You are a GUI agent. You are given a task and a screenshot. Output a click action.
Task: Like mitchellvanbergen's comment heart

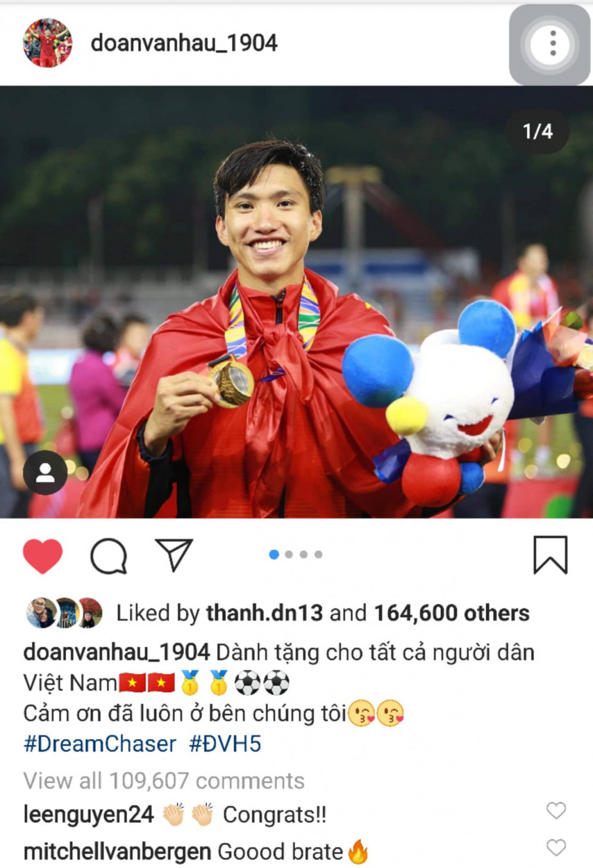click(556, 847)
